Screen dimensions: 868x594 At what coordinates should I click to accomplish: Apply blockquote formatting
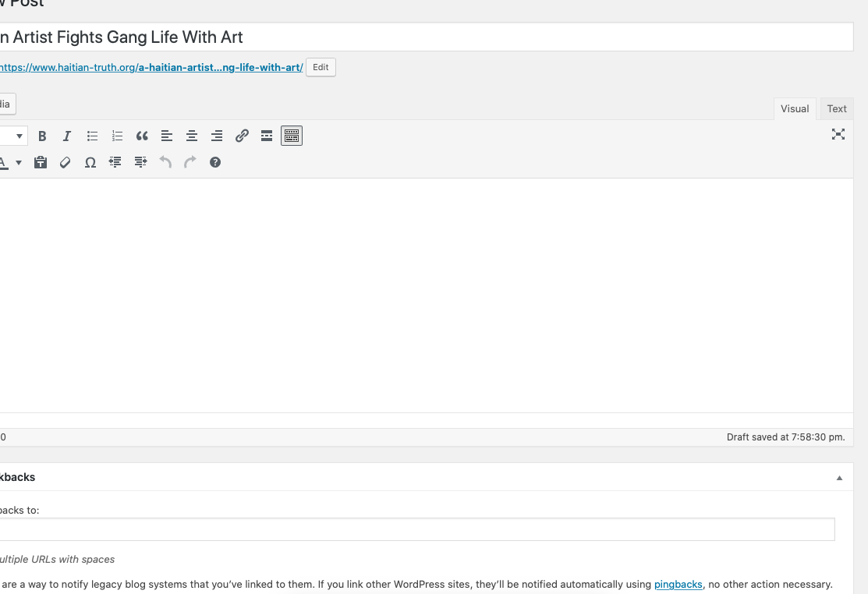142,136
